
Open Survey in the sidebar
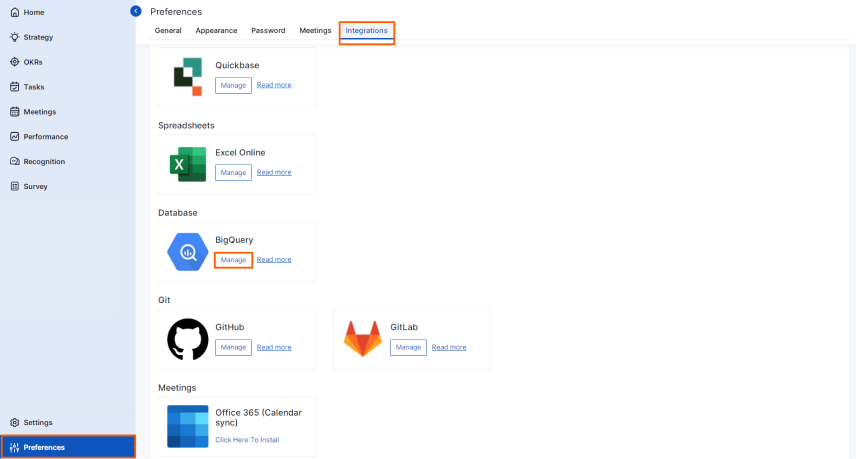coord(35,186)
